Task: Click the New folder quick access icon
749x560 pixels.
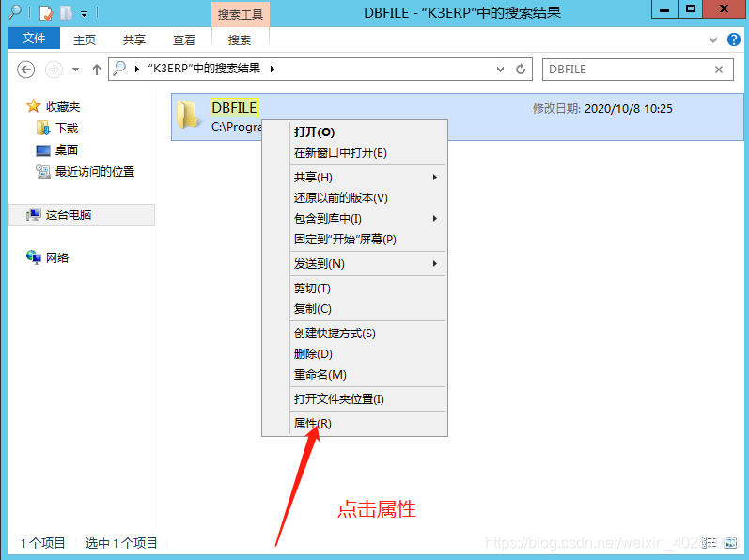Action: coord(66,13)
